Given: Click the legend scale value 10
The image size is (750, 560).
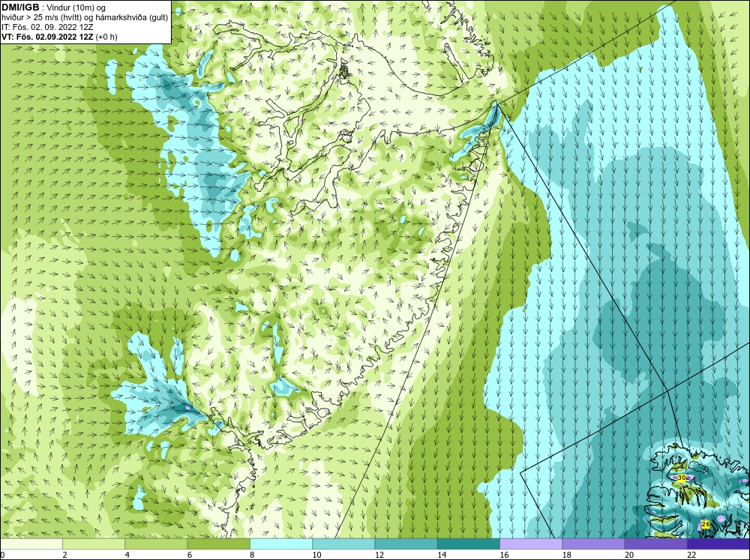Looking at the screenshot, I should coord(316,555).
